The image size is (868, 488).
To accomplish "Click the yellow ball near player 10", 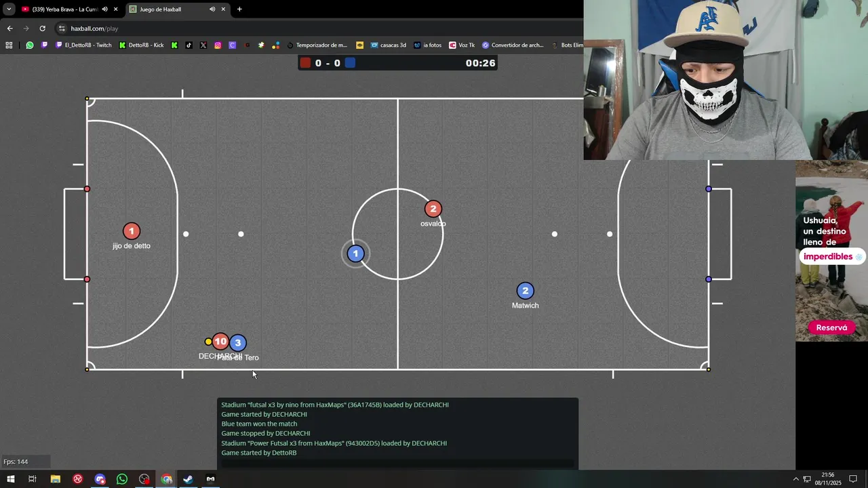I will click(x=208, y=342).
